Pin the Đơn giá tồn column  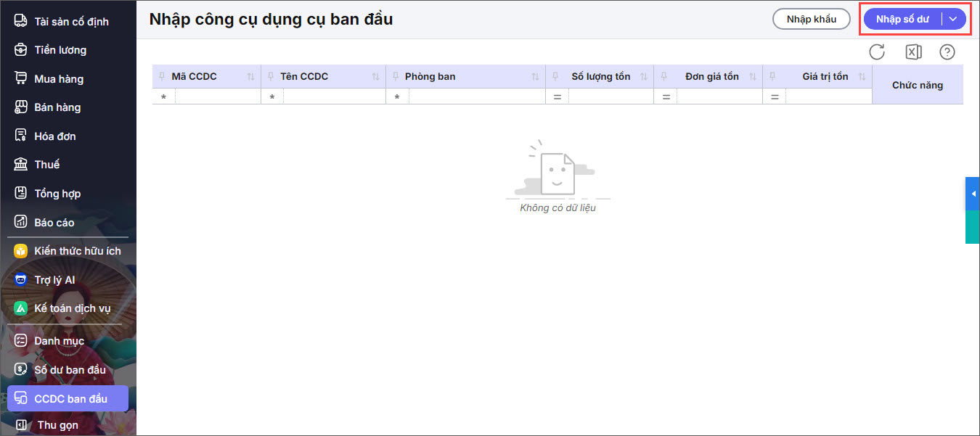click(663, 76)
